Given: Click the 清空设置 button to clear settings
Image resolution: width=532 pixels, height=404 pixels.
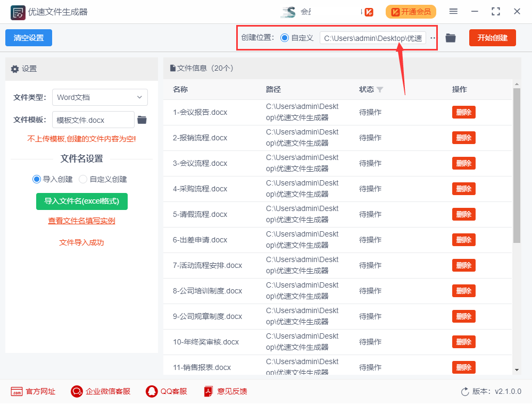Looking at the screenshot, I should [28, 38].
